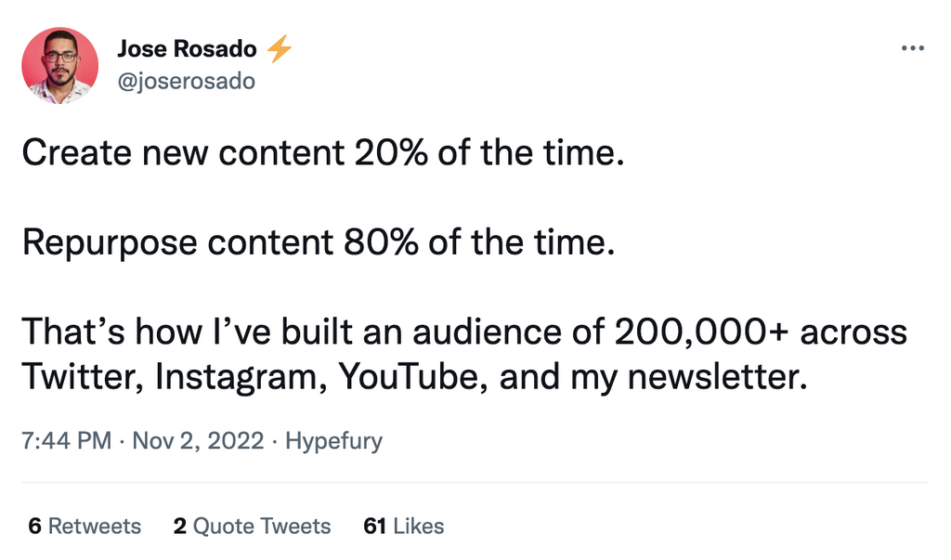951x560 pixels.
Task: Click the word "Repurpose" in the tweet
Action: (110, 242)
